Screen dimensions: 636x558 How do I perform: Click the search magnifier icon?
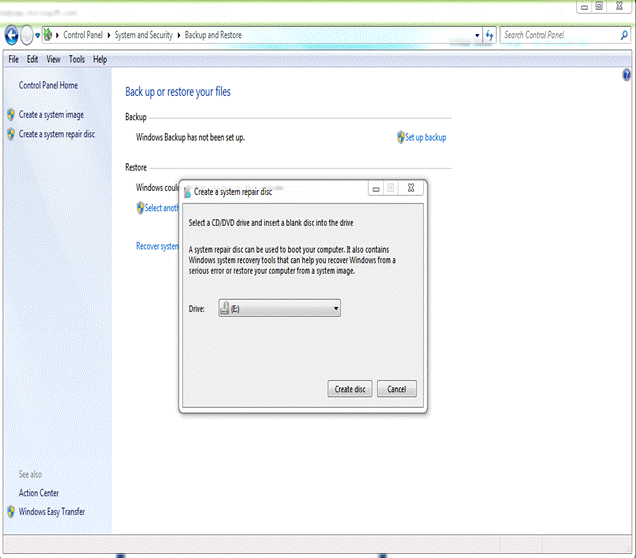click(624, 35)
